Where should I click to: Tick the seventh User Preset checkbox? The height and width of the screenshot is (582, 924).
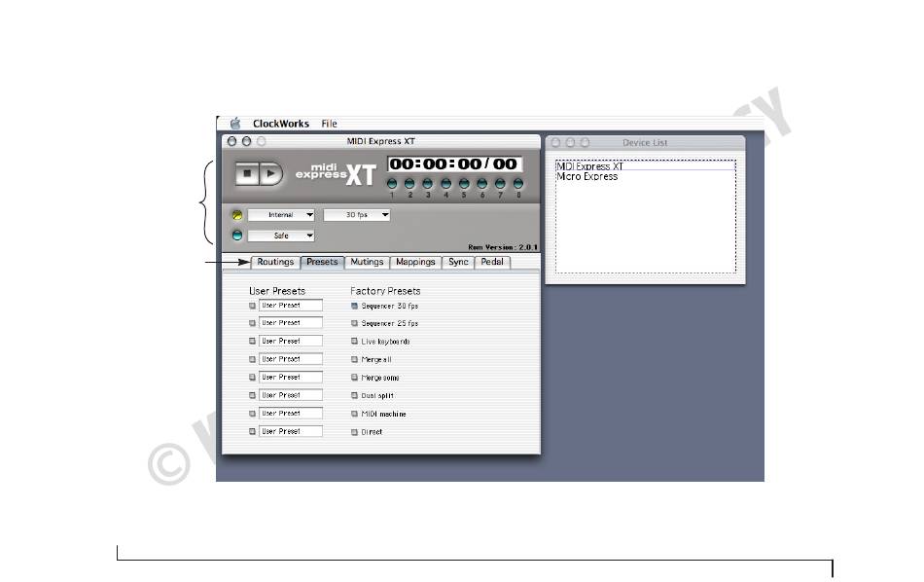pos(252,414)
